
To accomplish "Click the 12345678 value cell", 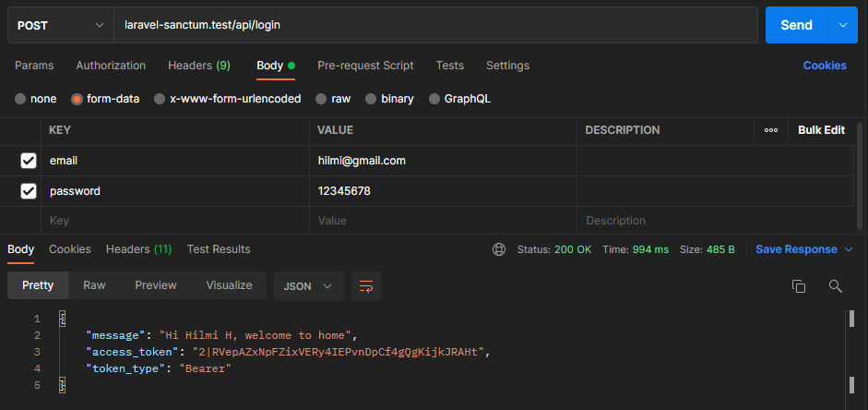I will (443, 191).
